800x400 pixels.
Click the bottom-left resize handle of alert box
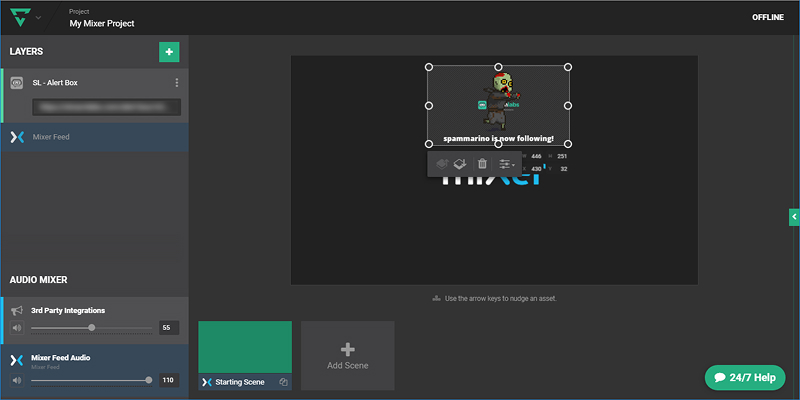[429, 144]
